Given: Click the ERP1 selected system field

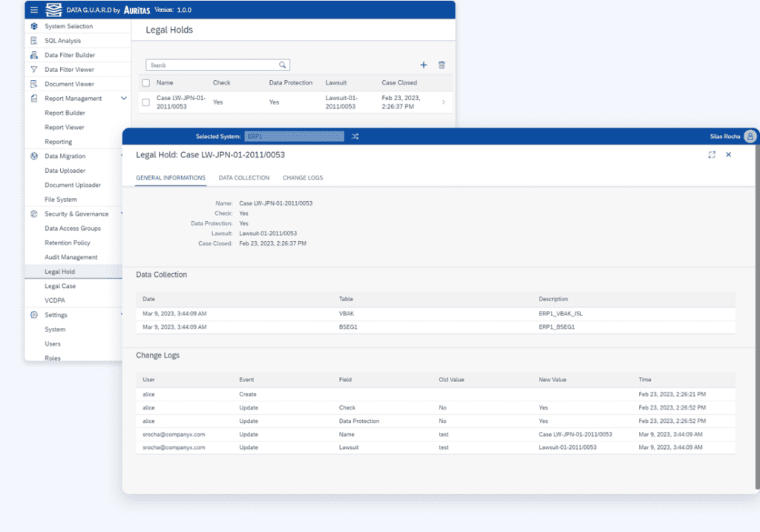Looking at the screenshot, I should [296, 136].
